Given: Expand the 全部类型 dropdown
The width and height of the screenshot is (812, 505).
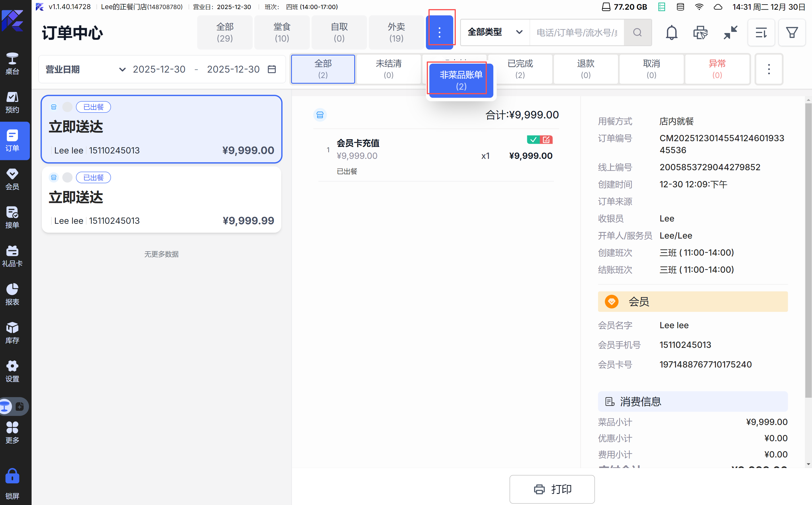Looking at the screenshot, I should coord(494,32).
